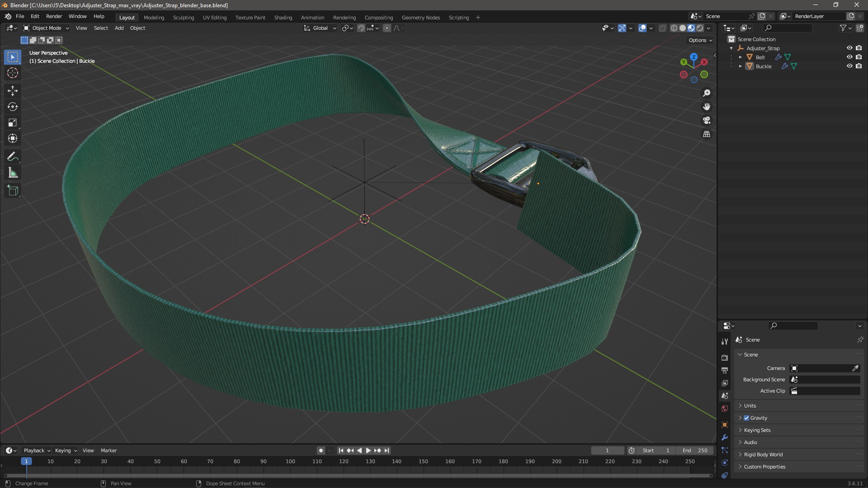Toggle proportional editing button

pyautogui.click(x=387, y=28)
